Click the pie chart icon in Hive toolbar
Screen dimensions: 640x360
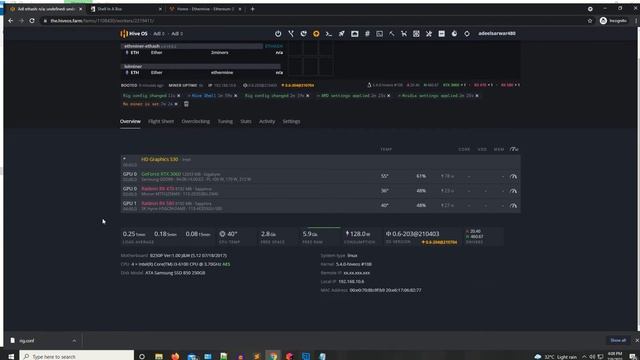tap(454, 33)
